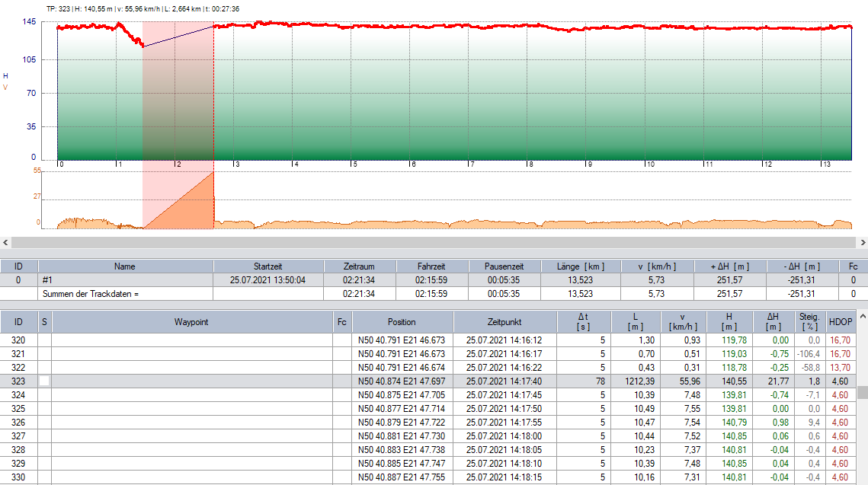Sort waypoints by the HDOP column header
The width and height of the screenshot is (868, 485).
point(840,322)
